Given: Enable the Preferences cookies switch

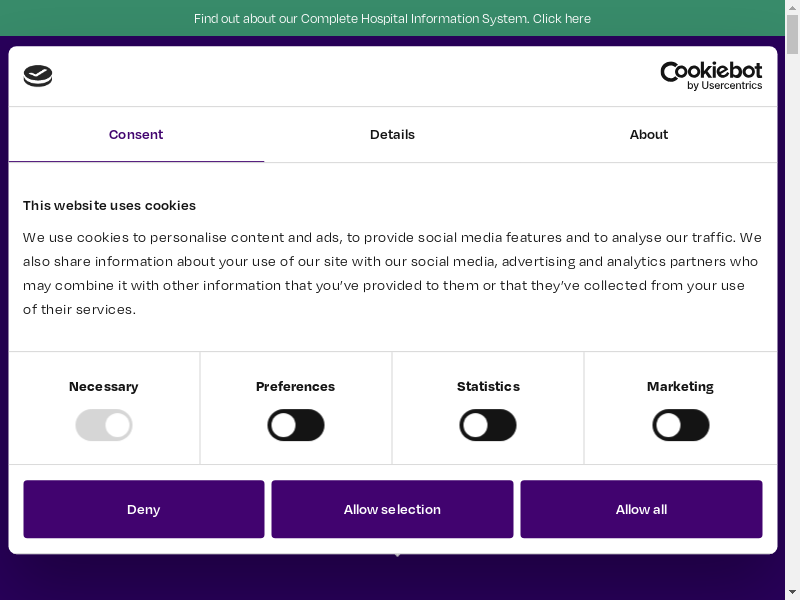Looking at the screenshot, I should [296, 425].
